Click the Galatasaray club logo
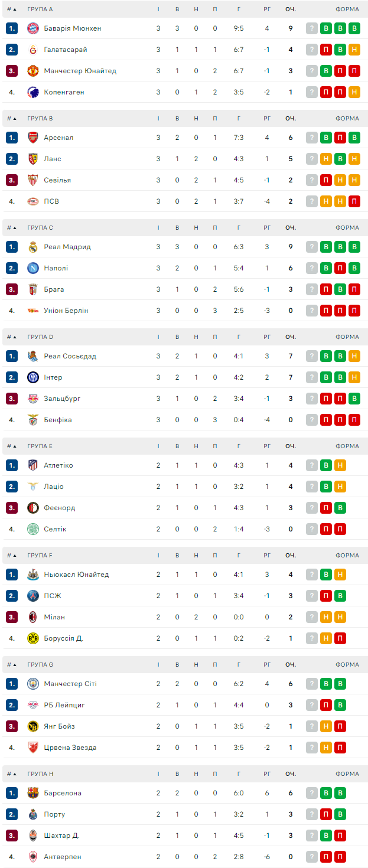Image resolution: width=368 pixels, height=868 pixels. pyautogui.click(x=33, y=50)
